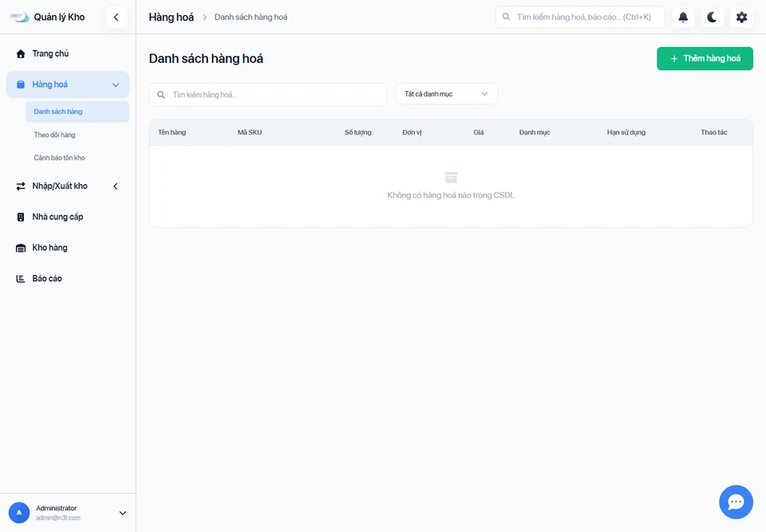Focus the Tìm kiếm hàng hoá search field

[x=268, y=95]
